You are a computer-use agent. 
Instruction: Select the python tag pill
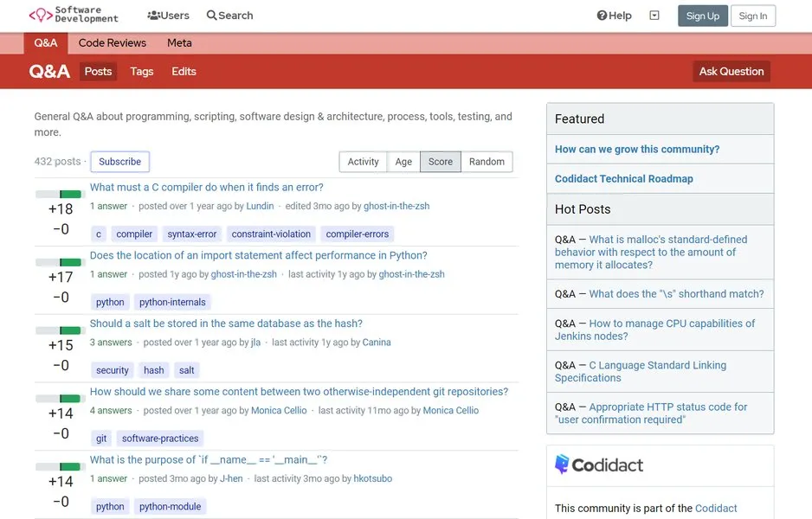point(109,301)
